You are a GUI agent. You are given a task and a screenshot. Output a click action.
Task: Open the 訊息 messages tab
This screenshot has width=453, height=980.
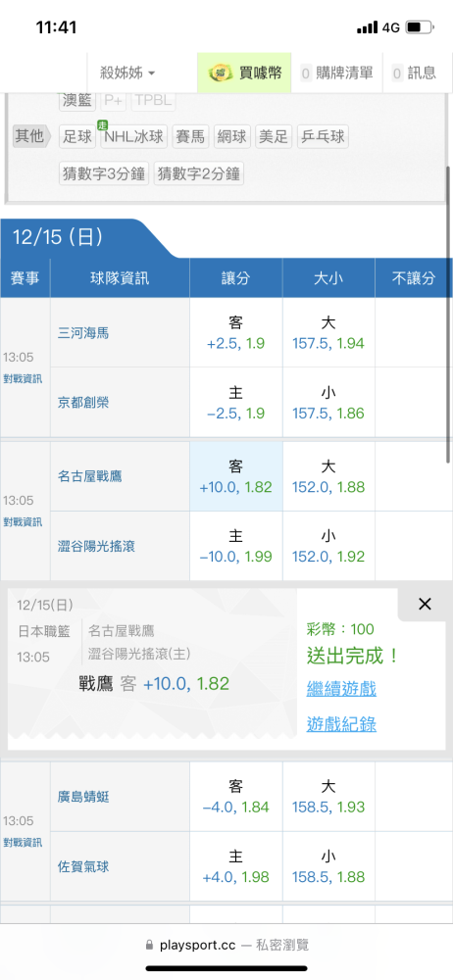tap(414, 73)
